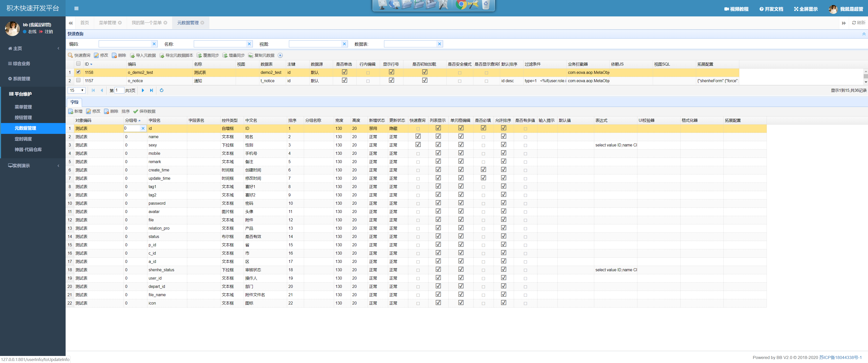This screenshot has width=868, height=363.
Task: Expand the 实例演示 sidebar menu
Action: coord(33,166)
